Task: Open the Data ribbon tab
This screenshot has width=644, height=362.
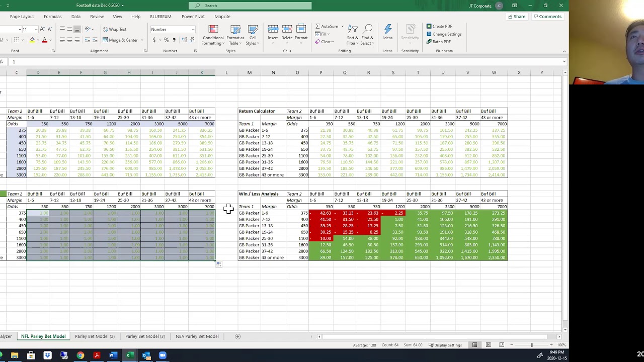Action: 76,17
